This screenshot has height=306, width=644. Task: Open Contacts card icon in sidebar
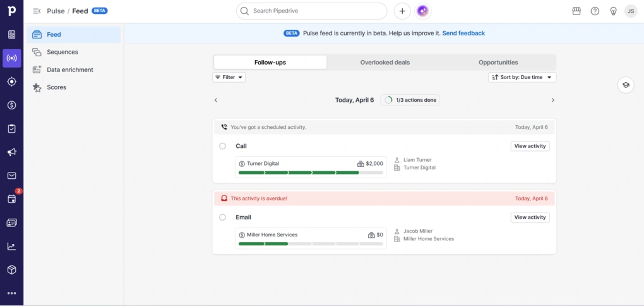[11, 223]
